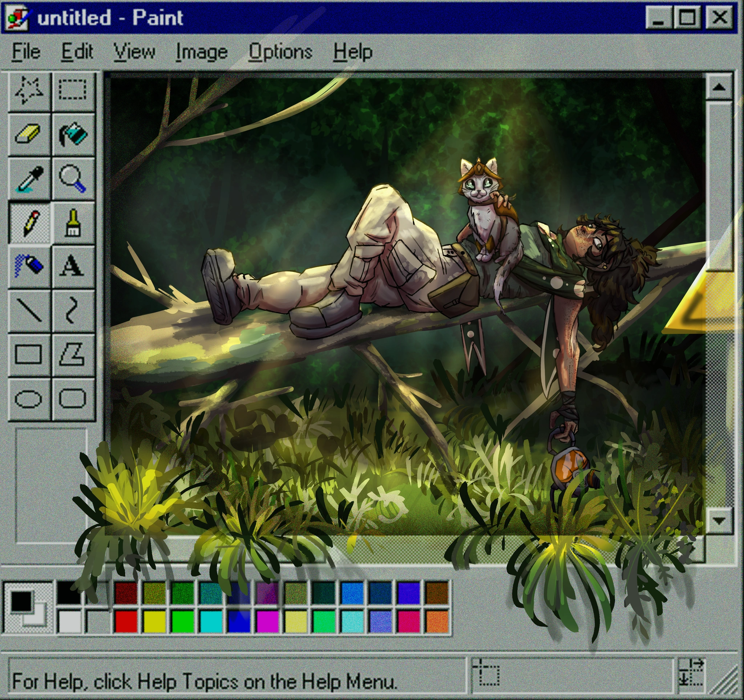Screen dimensions: 744x700
Task: Select the Rectangle shape tool
Action: [x=29, y=354]
